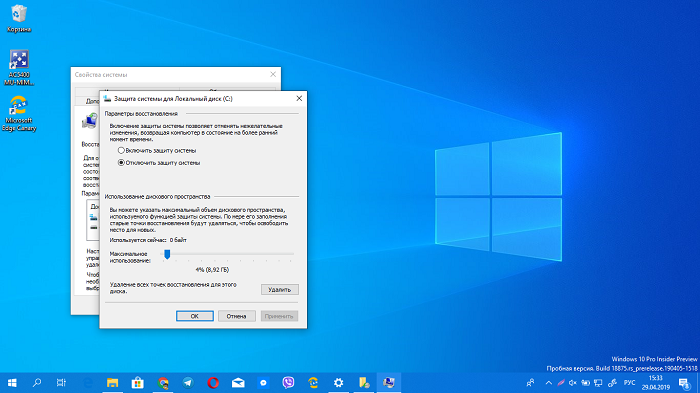Select 'Включить защиту системы' radio button
Screen dimensions: 700x393
[x=121, y=151]
